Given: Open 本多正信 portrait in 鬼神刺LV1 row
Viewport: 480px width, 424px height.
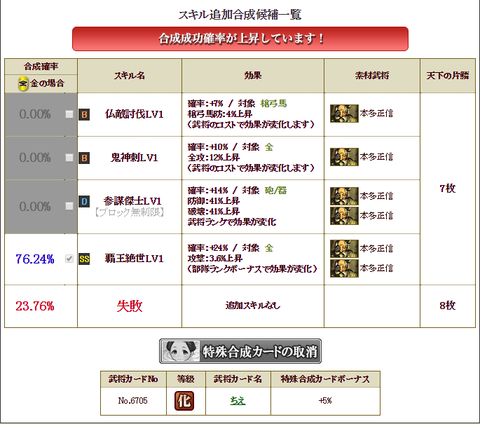Looking at the screenshot, I should [344, 157].
